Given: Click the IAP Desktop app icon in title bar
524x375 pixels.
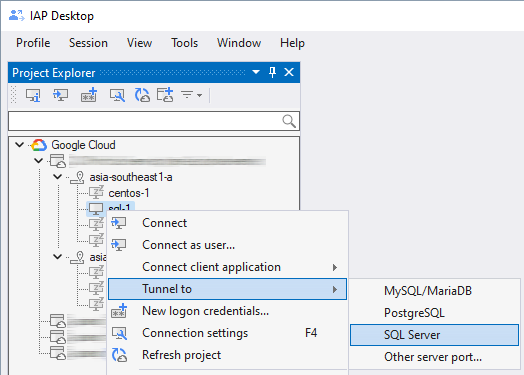Looking at the screenshot, I should [16, 16].
